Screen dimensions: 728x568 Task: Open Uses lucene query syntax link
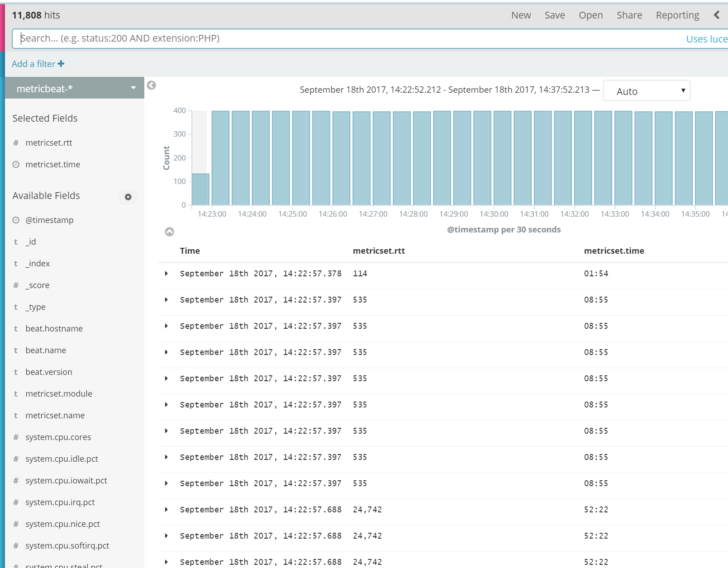pos(707,39)
